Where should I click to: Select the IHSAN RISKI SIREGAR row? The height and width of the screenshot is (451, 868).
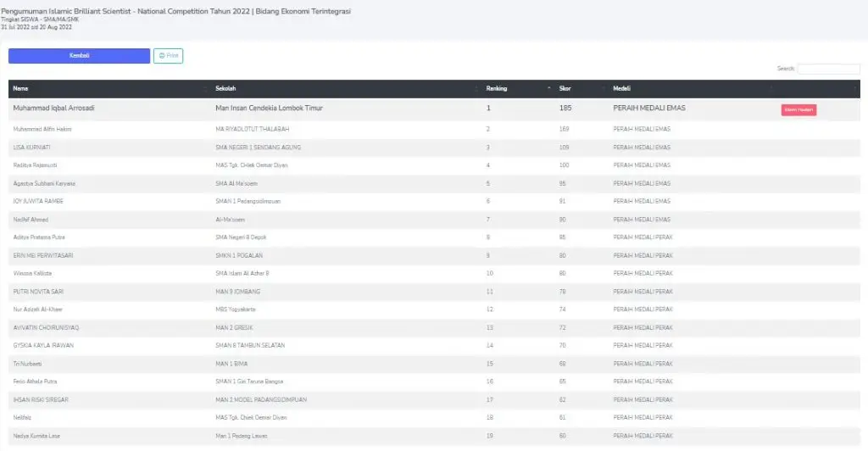point(40,399)
